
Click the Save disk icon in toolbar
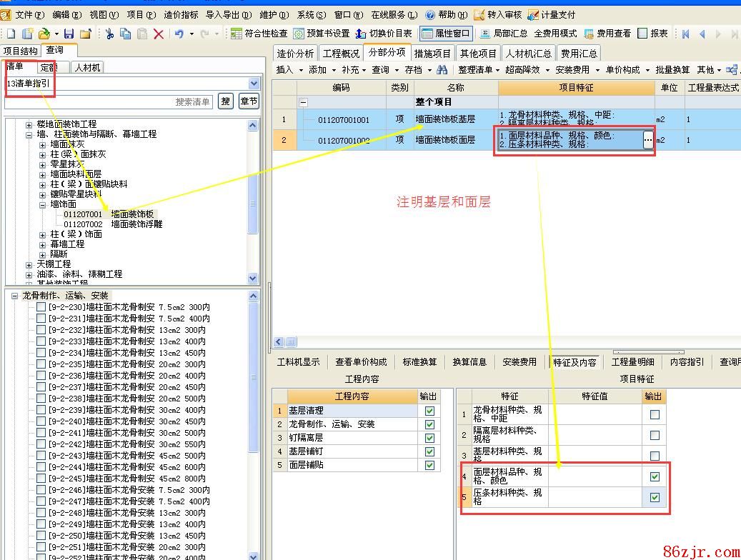pos(69,34)
